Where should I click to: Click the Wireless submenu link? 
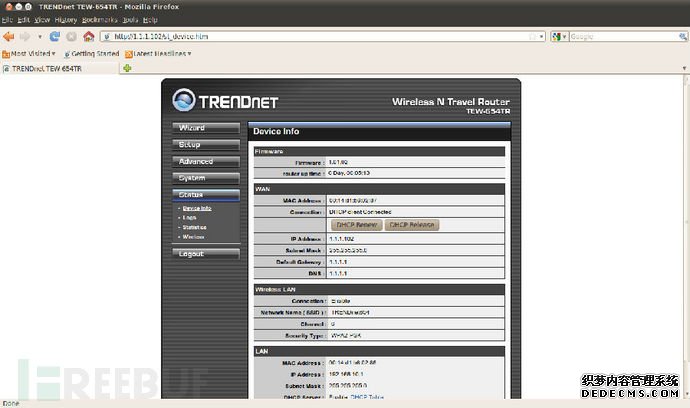(x=193, y=237)
